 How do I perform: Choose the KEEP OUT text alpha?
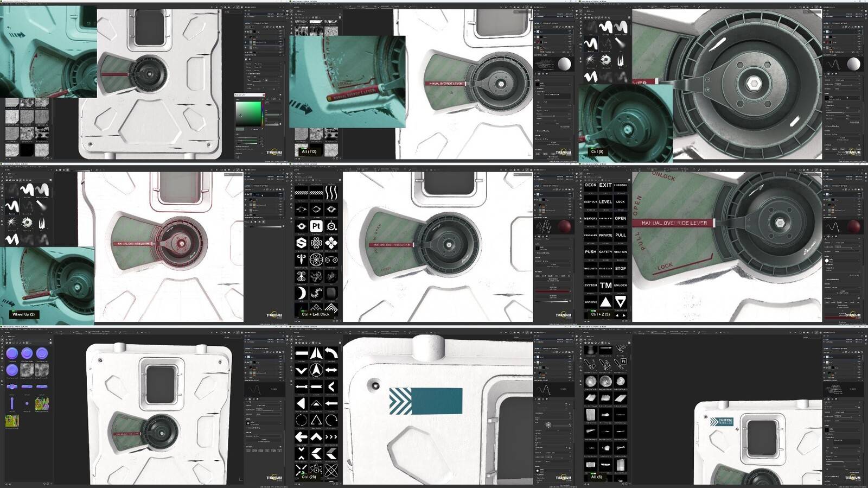point(591,202)
